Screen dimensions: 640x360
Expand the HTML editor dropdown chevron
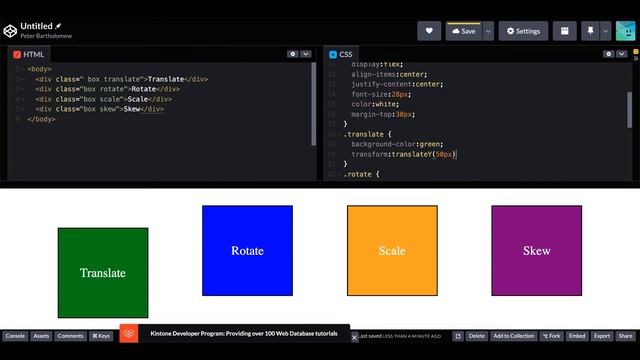click(x=306, y=54)
